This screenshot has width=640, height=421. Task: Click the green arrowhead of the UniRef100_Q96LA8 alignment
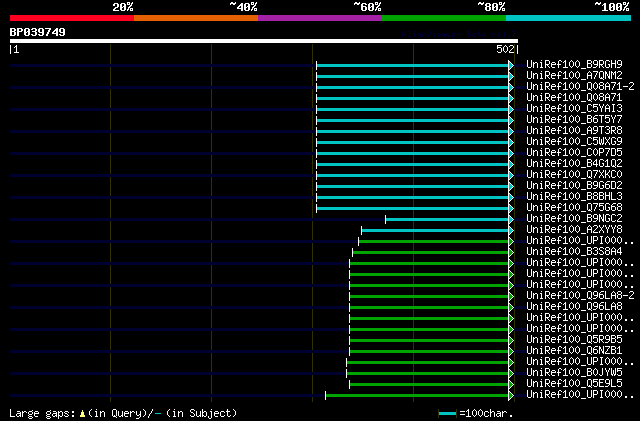point(511,307)
